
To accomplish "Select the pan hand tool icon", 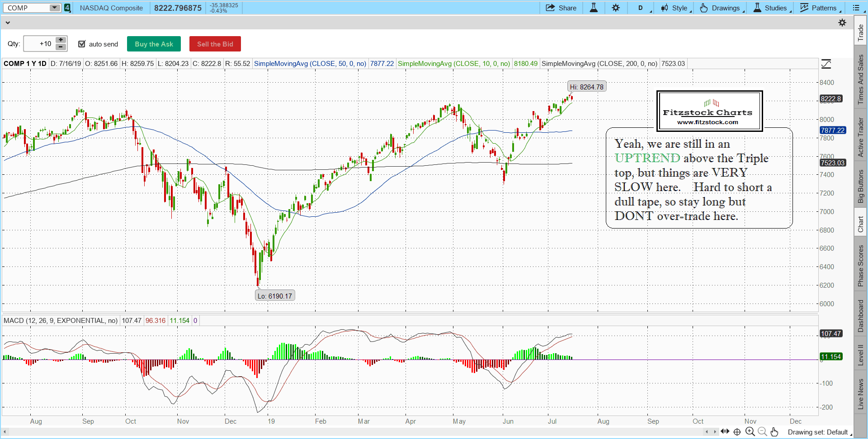I will click(774, 432).
